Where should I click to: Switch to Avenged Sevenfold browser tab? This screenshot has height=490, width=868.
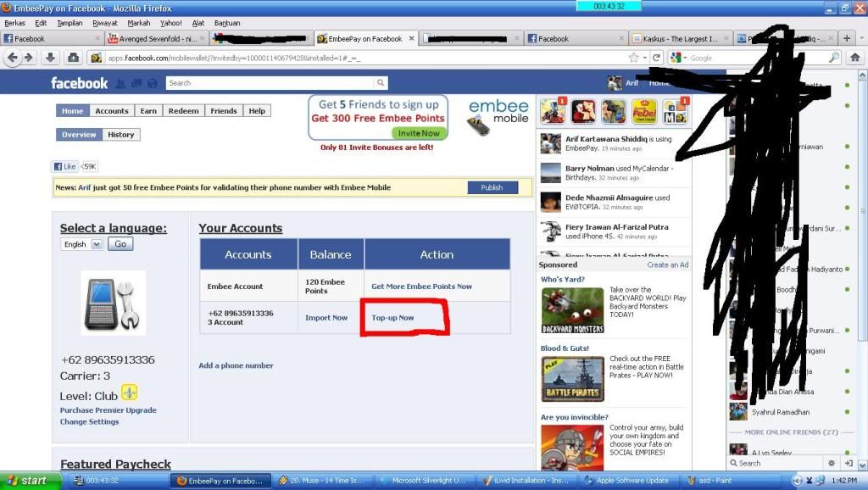tap(157, 39)
